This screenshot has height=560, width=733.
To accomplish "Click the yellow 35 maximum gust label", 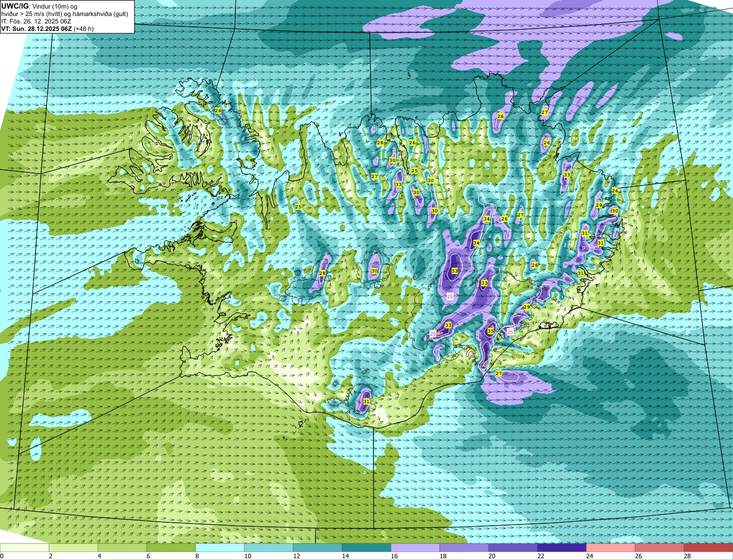I will point(490,331).
